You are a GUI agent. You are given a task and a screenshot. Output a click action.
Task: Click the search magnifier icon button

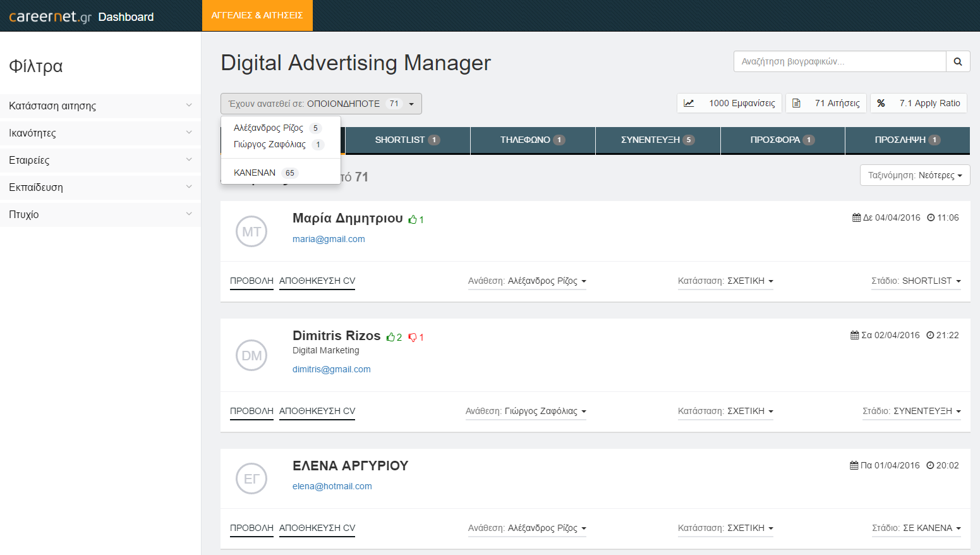(958, 61)
